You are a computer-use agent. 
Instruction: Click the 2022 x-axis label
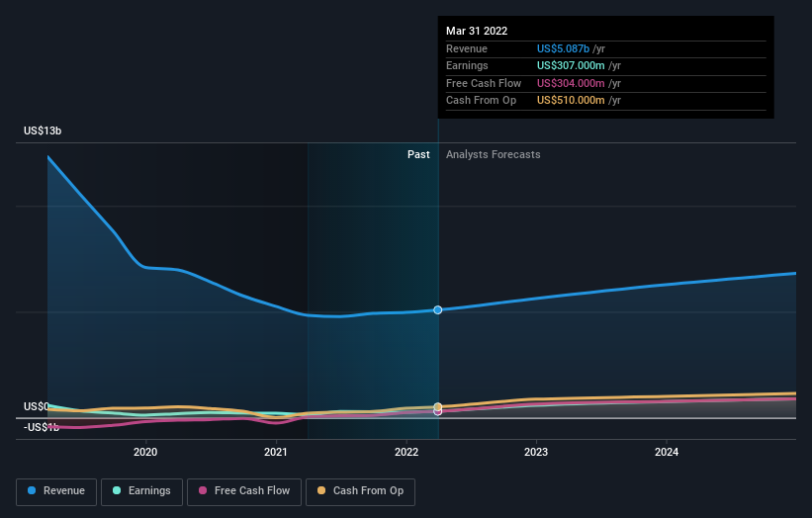pos(406,452)
